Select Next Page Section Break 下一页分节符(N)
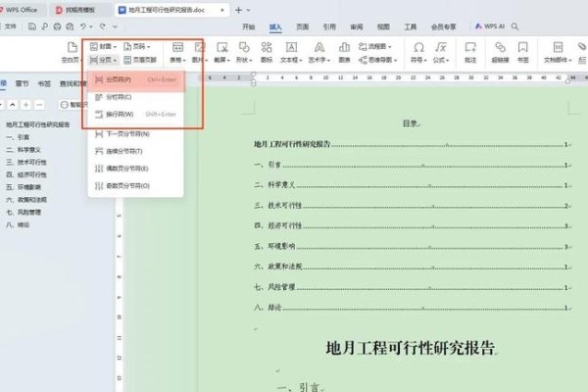588x392 pixels. click(136, 134)
